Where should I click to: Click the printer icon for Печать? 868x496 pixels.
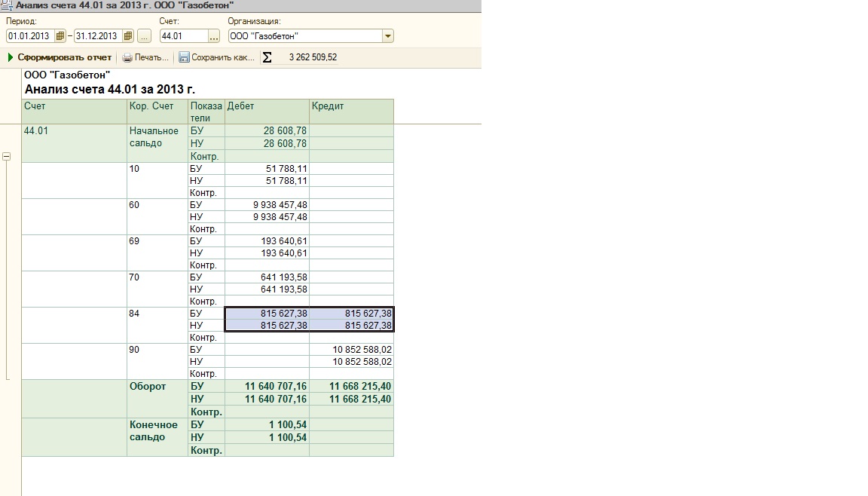[127, 57]
